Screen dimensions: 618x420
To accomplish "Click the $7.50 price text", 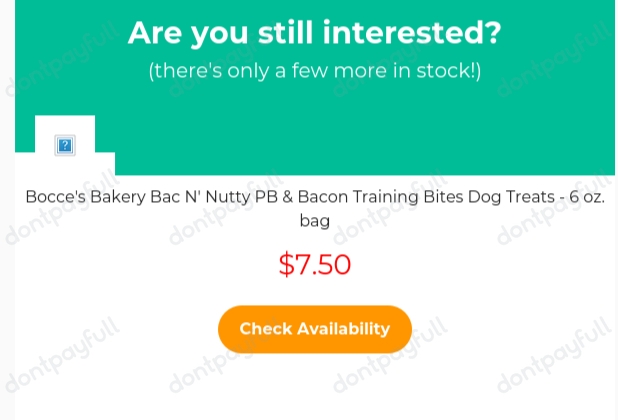I will tap(315, 264).
